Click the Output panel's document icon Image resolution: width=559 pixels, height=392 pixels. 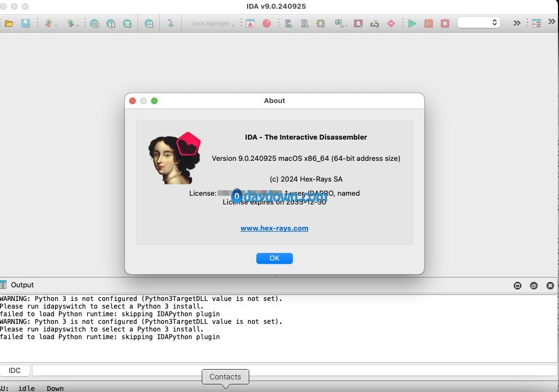(x=3, y=285)
